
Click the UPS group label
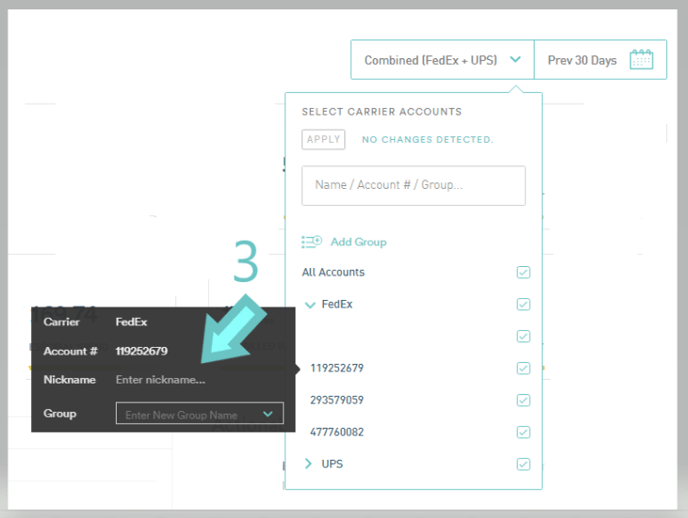(x=332, y=464)
